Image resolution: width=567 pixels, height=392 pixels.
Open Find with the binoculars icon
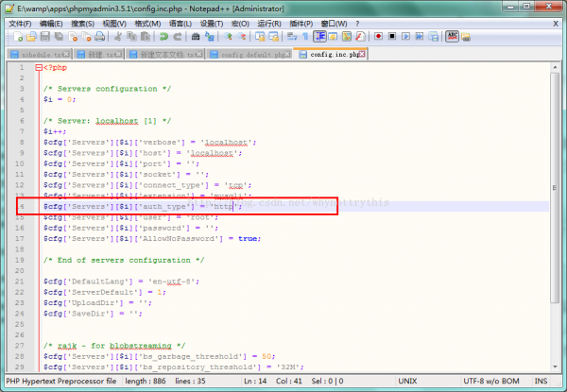click(x=196, y=37)
